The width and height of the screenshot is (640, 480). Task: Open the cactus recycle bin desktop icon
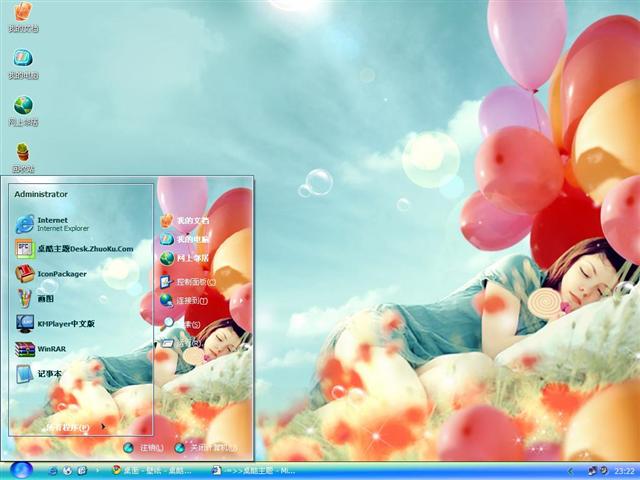(x=23, y=157)
